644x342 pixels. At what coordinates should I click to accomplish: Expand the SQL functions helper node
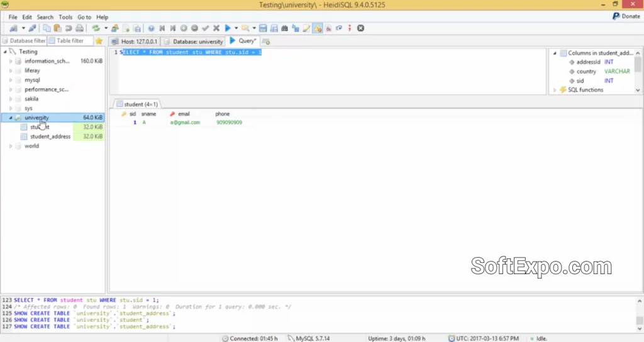pyautogui.click(x=555, y=90)
